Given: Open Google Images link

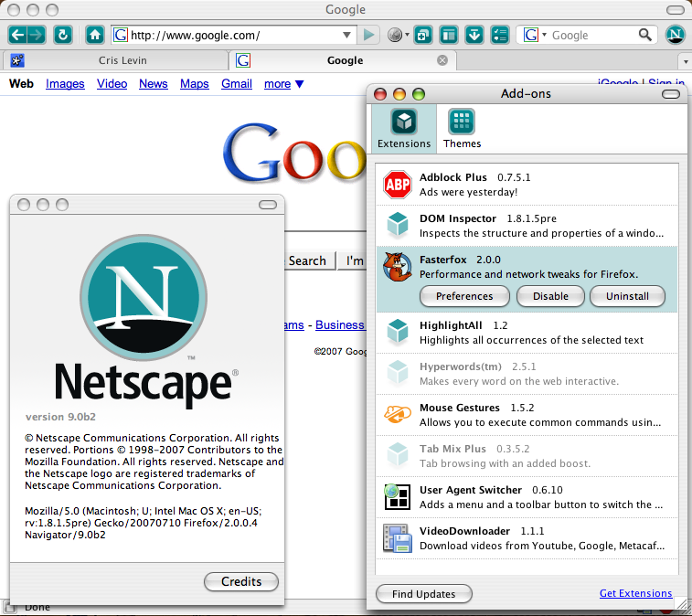Looking at the screenshot, I should tap(65, 84).
